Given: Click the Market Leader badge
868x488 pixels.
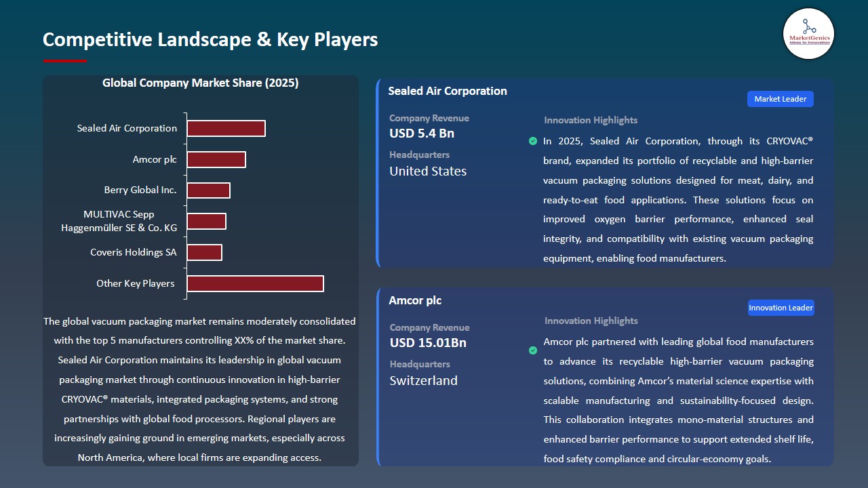Looking at the screenshot, I should coord(780,99).
